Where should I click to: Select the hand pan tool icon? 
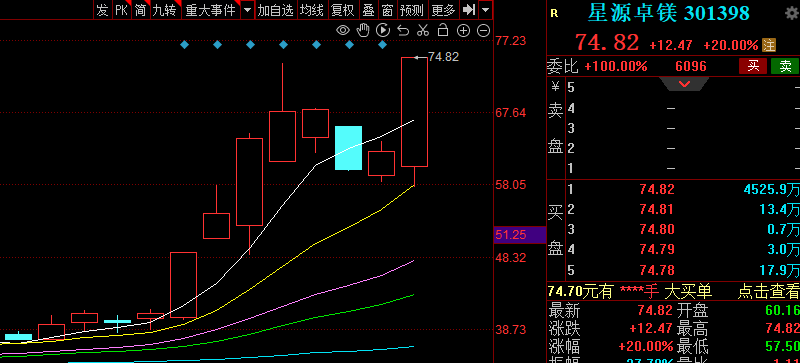[363, 31]
